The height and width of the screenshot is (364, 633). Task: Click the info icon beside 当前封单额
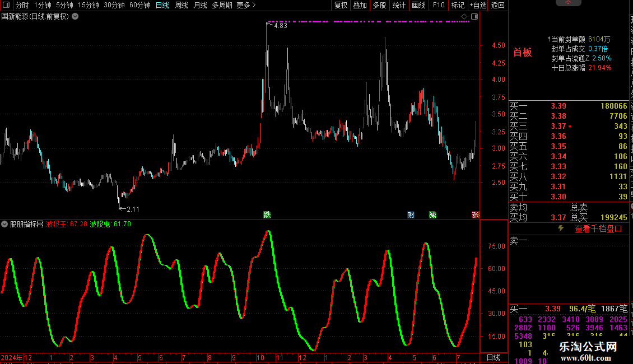pos(549,39)
